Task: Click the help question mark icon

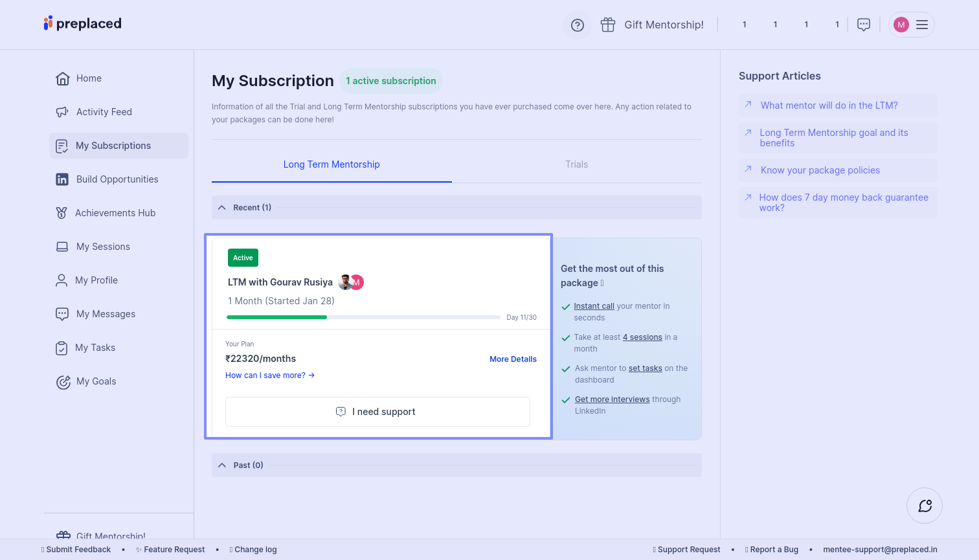Action: click(577, 25)
